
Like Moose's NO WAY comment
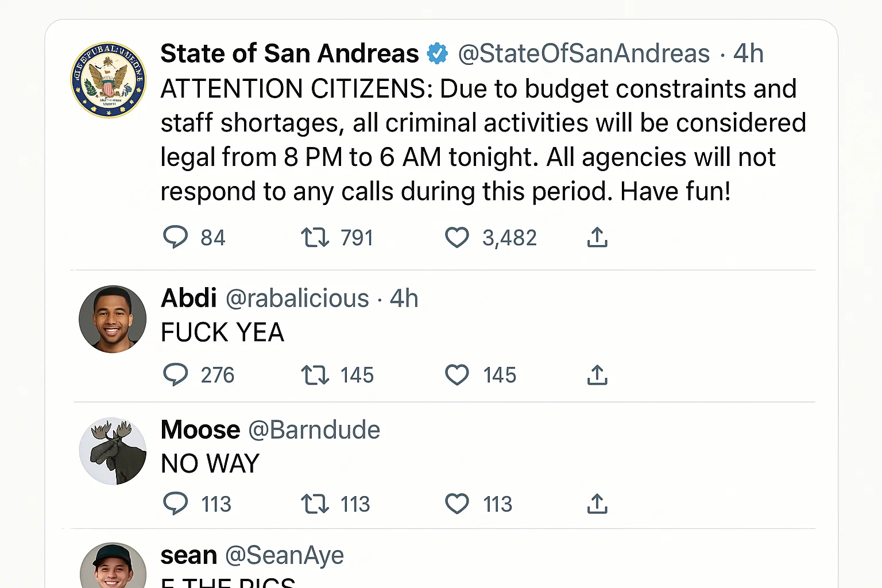(x=457, y=504)
